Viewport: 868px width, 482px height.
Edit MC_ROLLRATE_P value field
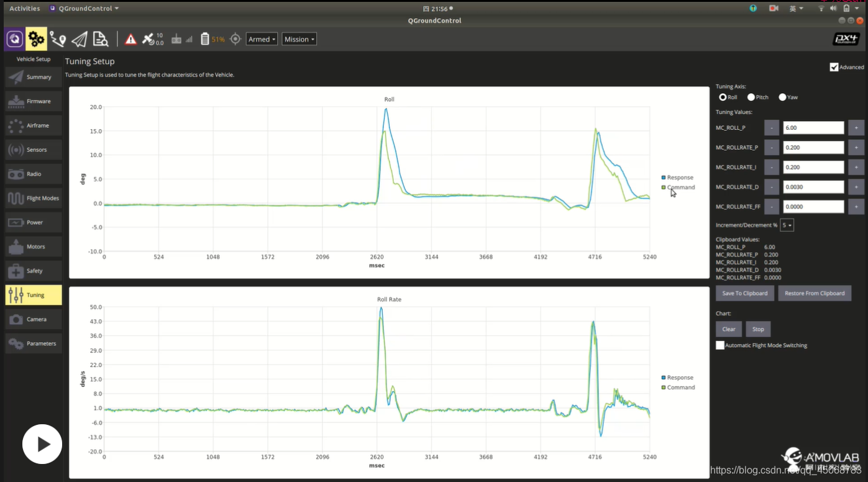(813, 148)
